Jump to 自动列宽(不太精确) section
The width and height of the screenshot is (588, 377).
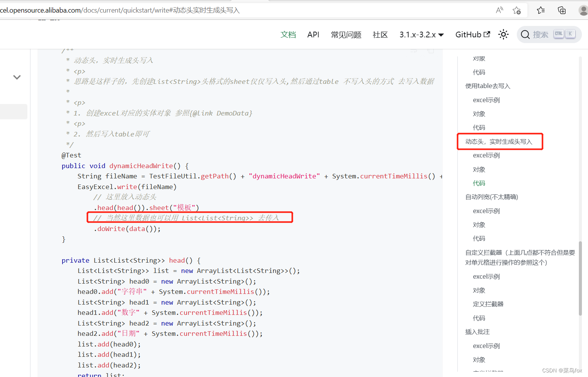[x=492, y=197]
